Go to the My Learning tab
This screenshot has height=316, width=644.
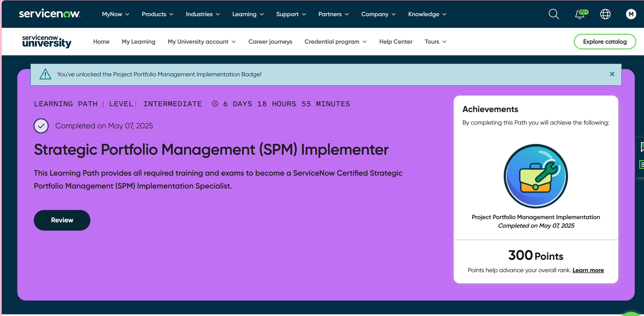pyautogui.click(x=139, y=42)
